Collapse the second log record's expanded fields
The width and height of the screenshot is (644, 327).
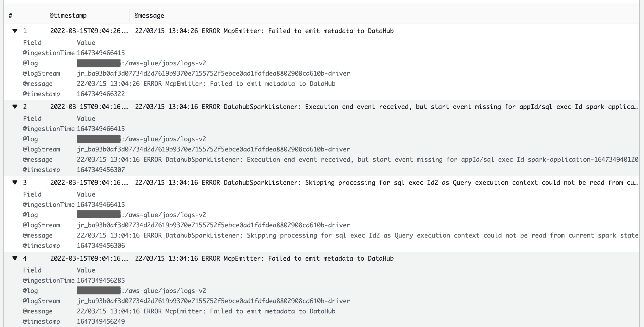[15, 107]
